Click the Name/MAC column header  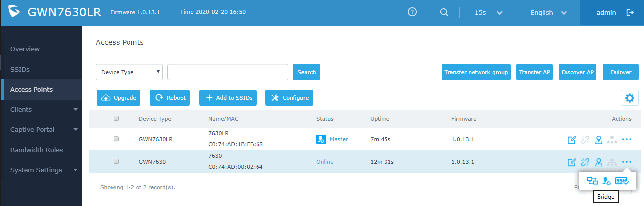pos(224,119)
